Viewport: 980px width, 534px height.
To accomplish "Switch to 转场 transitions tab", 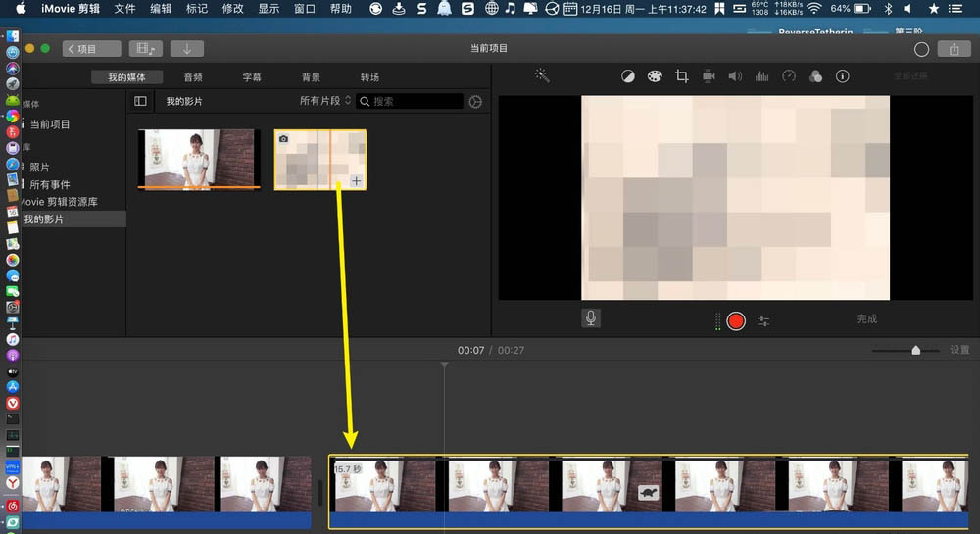I will [369, 77].
